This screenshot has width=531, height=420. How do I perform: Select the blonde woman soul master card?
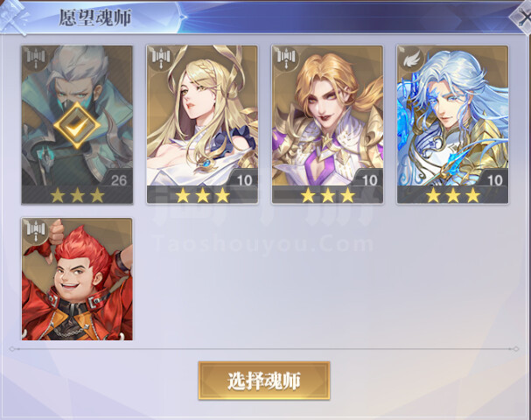(x=202, y=124)
